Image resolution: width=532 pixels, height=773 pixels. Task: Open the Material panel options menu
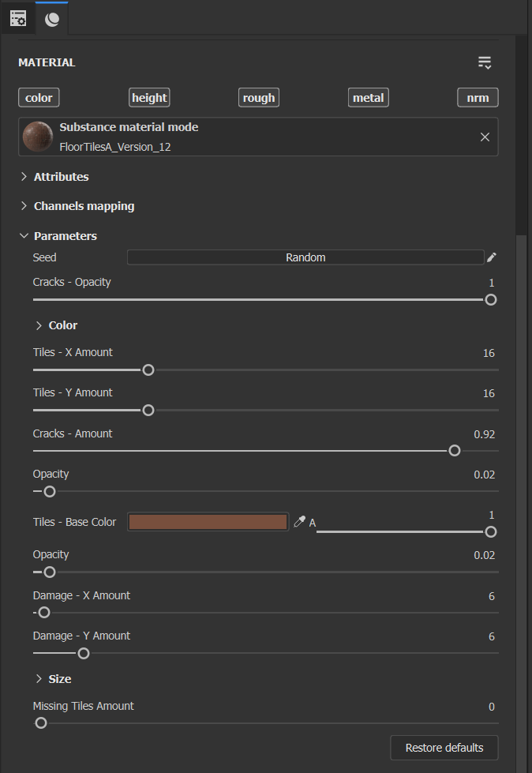[x=485, y=62]
